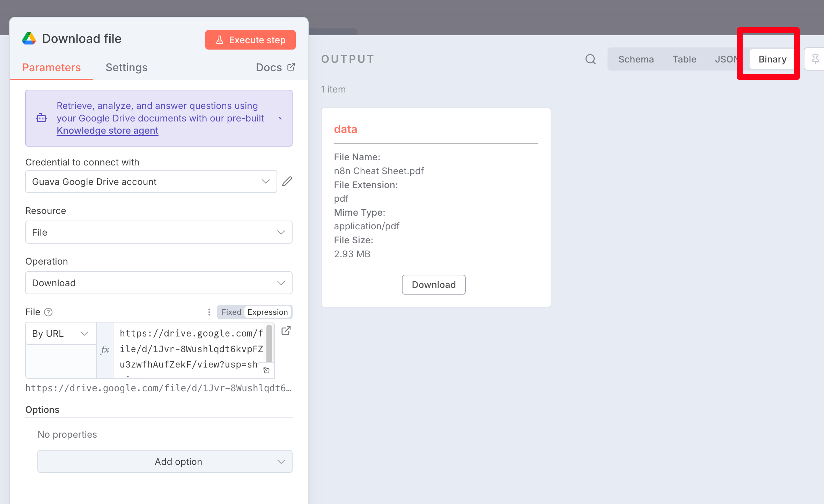This screenshot has width=824, height=504.
Task: Open the file URL in a new tab via the external link icon
Action: click(286, 331)
